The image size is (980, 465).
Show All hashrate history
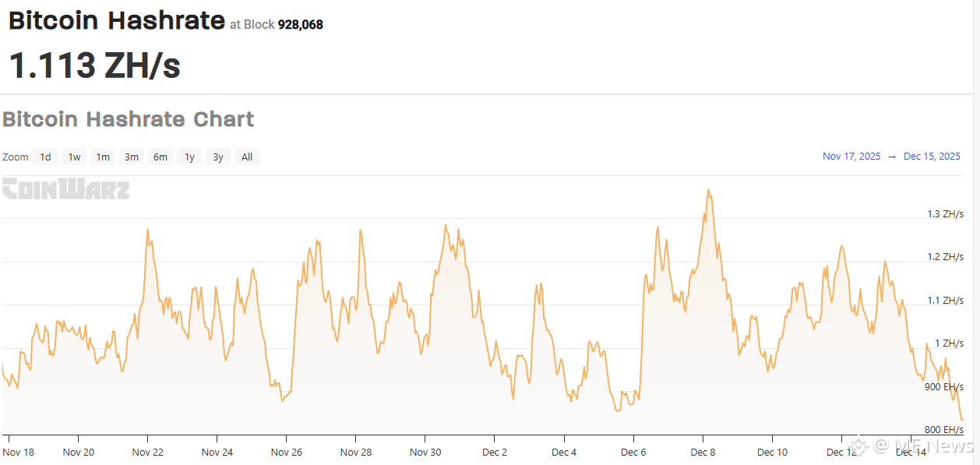tap(247, 157)
